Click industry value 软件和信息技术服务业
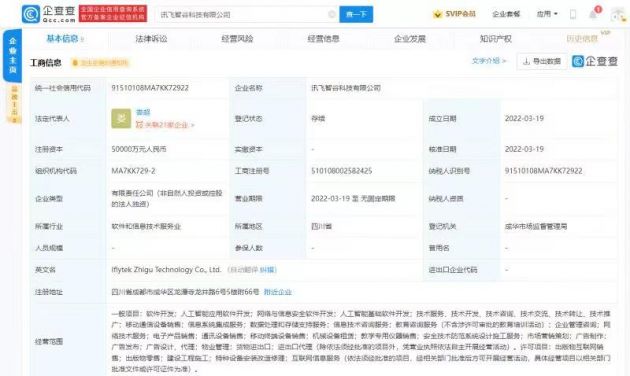Screen dimensions: 630x376 coord(146,227)
